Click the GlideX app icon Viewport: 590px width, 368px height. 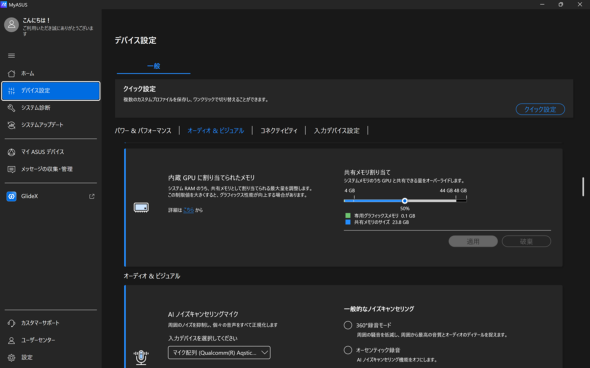(x=11, y=196)
